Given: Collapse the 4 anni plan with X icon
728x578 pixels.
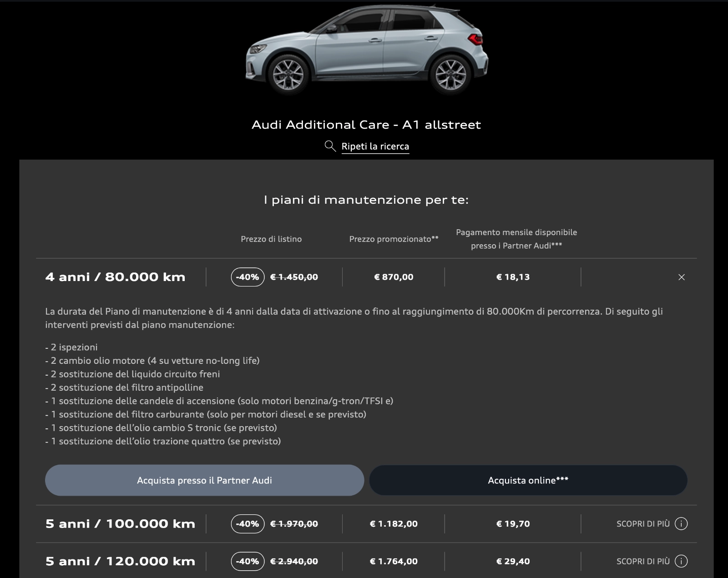Looking at the screenshot, I should [x=681, y=277].
